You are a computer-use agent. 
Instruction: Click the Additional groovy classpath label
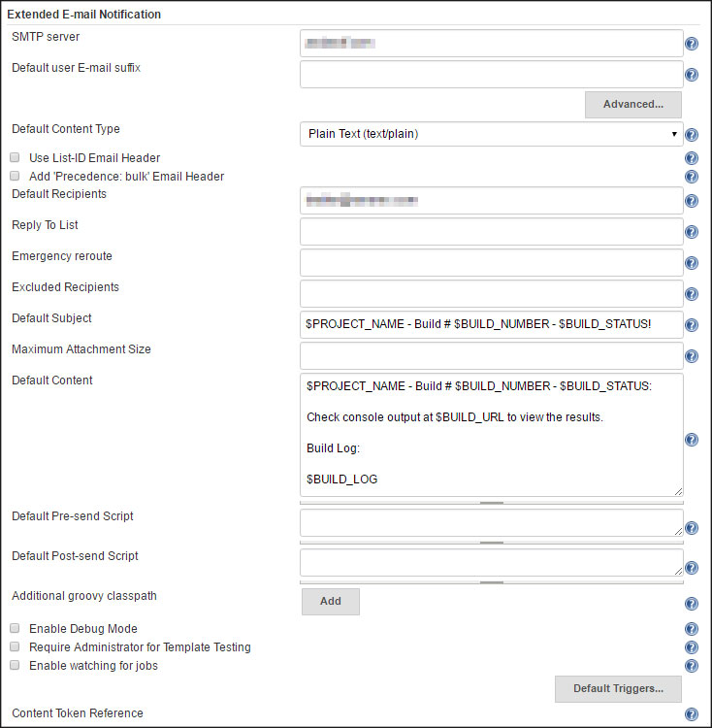(x=84, y=596)
